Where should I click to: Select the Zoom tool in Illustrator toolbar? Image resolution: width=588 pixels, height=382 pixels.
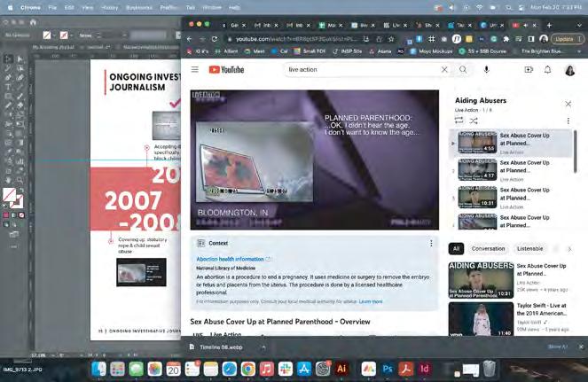click(20, 180)
